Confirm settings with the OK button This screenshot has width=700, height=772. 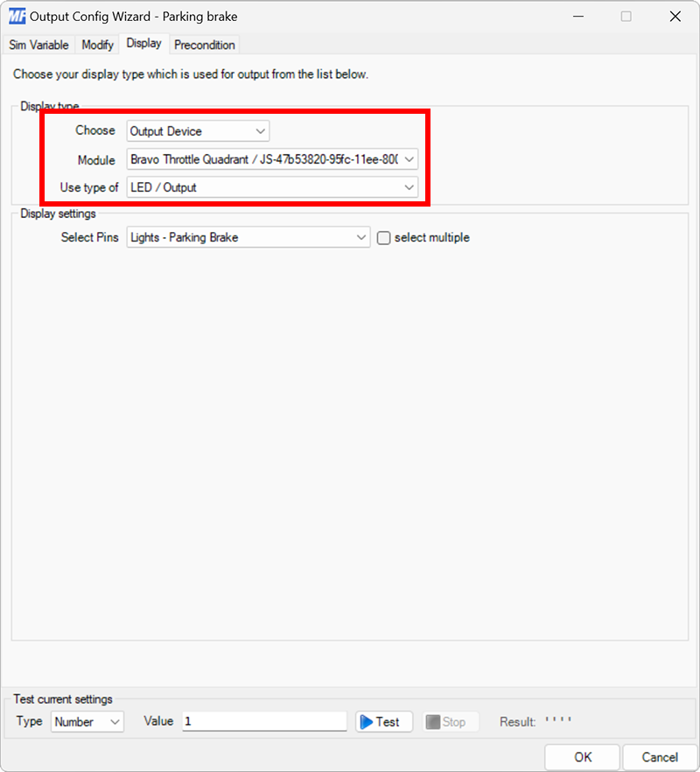coord(582,757)
